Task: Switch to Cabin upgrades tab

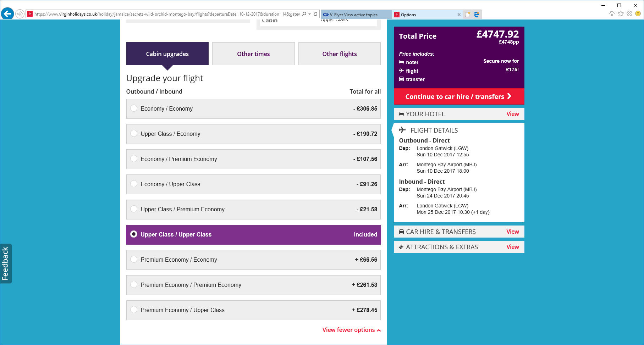Action: point(167,54)
